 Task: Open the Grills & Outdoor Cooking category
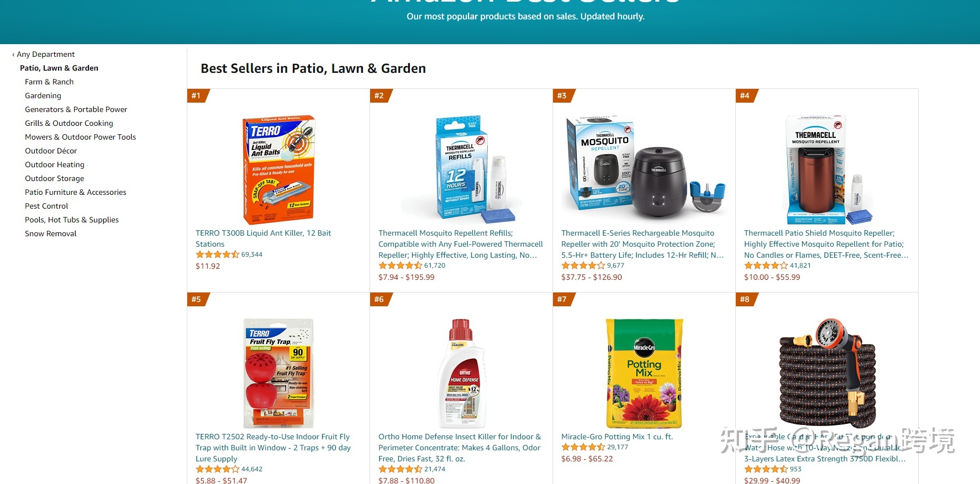coord(69,123)
